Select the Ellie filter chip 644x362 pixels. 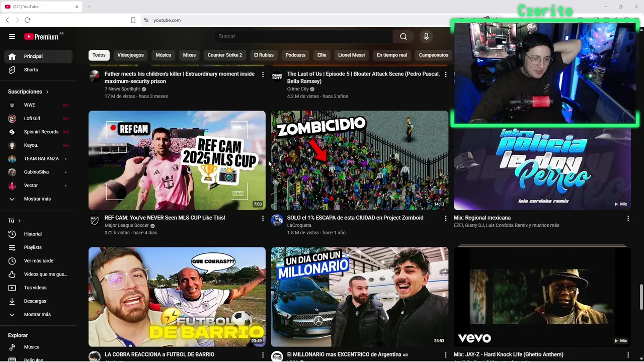(x=322, y=55)
